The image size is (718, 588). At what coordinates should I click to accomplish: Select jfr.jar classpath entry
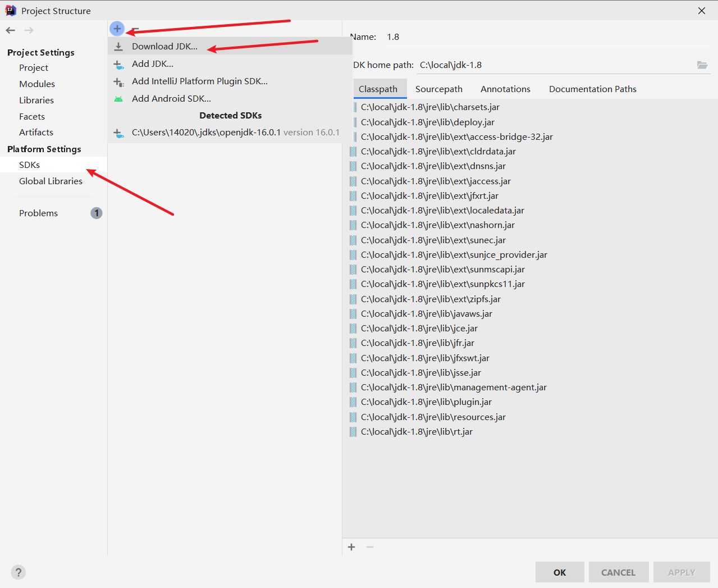418,343
